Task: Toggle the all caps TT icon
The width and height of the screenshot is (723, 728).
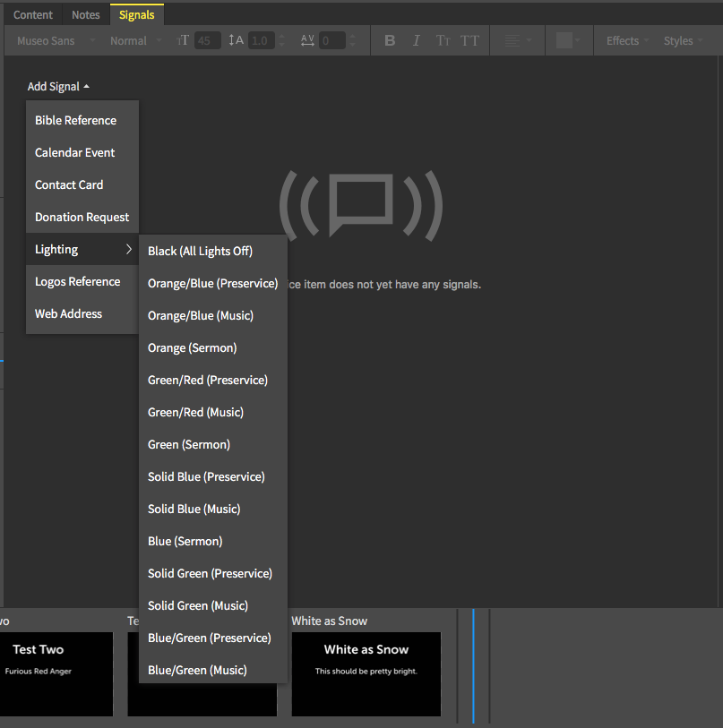Action: [469, 41]
